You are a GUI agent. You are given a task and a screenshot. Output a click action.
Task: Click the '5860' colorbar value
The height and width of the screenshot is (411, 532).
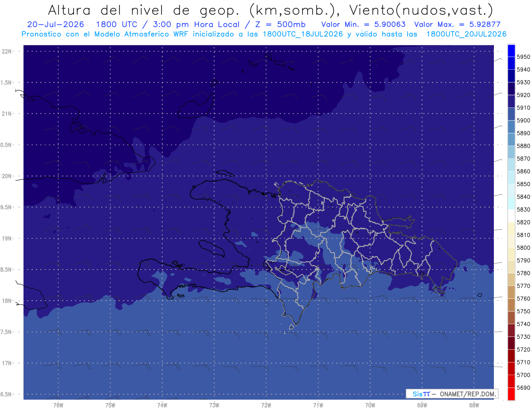[x=524, y=171]
